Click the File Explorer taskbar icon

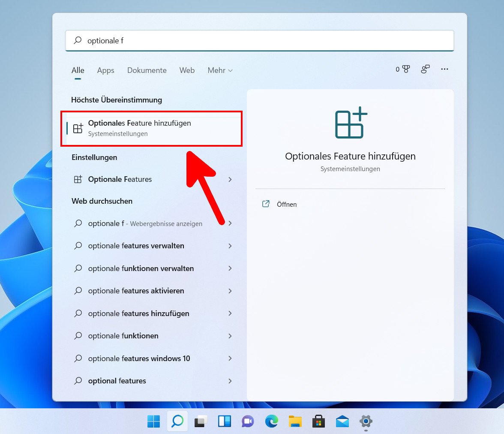tap(295, 422)
